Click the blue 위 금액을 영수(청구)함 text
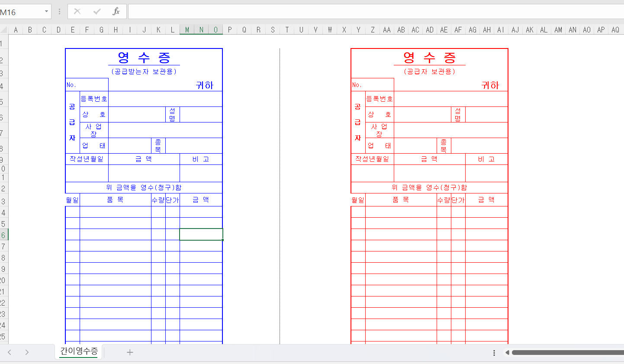Viewport: 624px width, 364px height. (x=144, y=187)
